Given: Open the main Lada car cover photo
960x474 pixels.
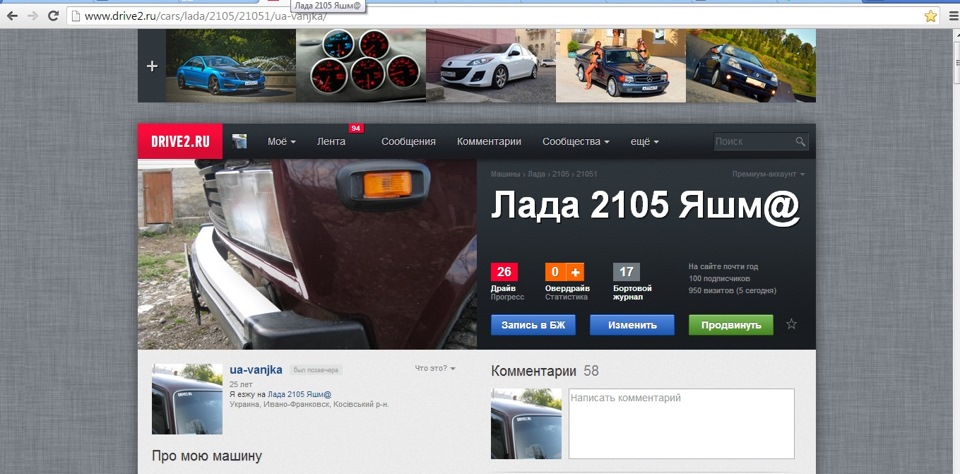Looking at the screenshot, I should coord(307,254).
